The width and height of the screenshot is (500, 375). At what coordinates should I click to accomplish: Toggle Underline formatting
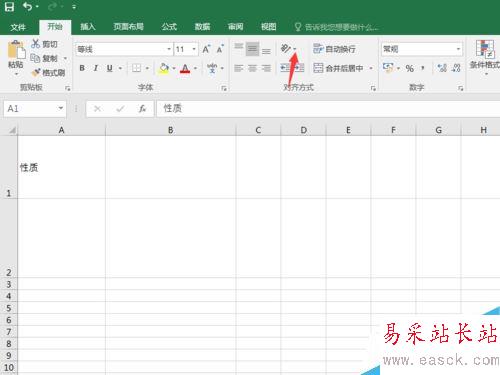110,68
